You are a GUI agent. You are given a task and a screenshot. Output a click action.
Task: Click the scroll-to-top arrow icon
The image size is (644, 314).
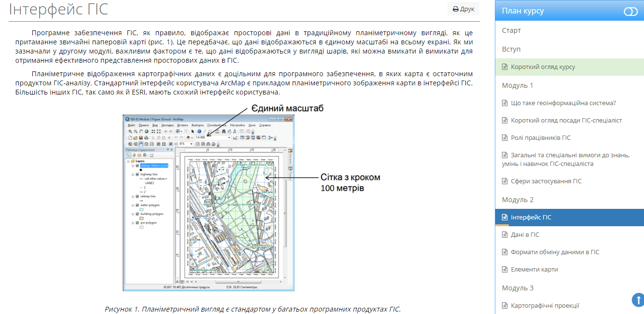637,300
